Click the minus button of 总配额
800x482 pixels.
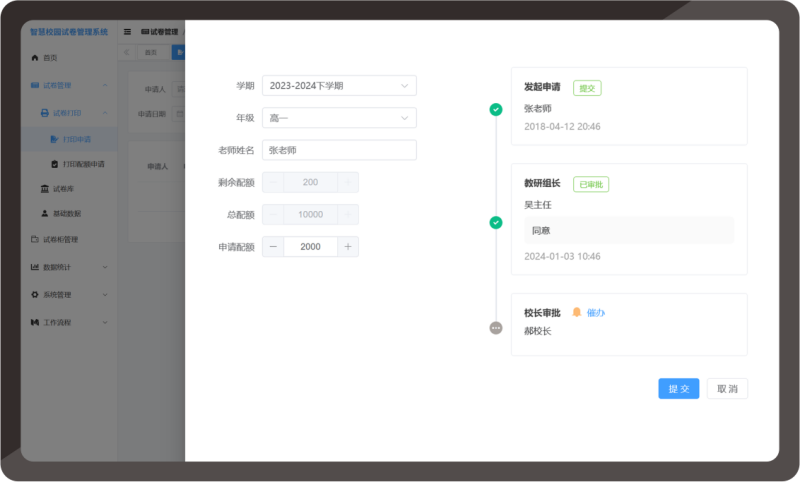point(273,215)
